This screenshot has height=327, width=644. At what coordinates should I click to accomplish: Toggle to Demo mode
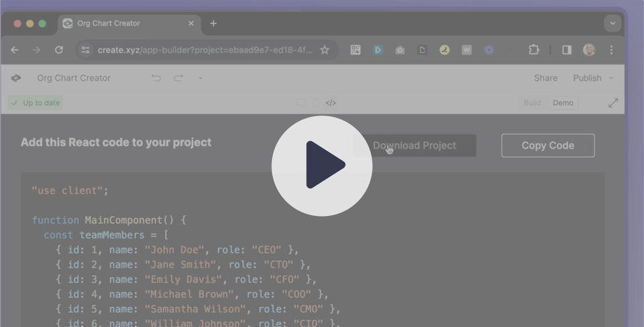coord(563,103)
